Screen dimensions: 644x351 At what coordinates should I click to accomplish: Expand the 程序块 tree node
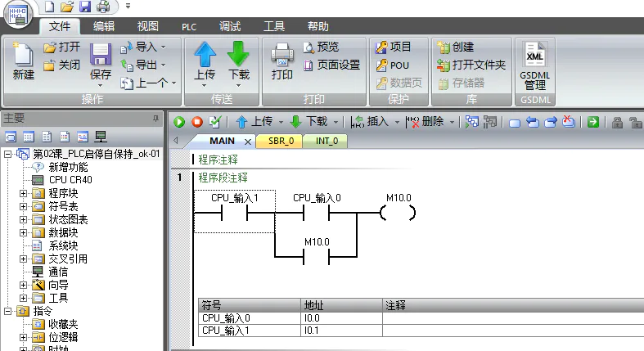coord(23,193)
